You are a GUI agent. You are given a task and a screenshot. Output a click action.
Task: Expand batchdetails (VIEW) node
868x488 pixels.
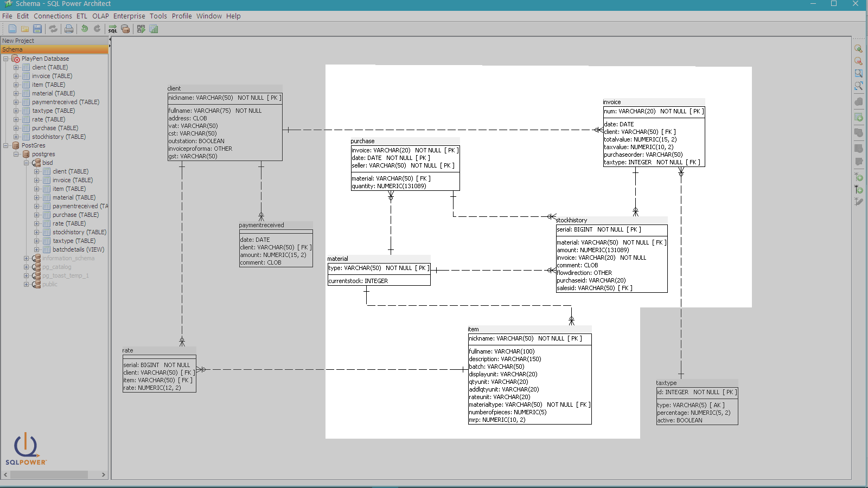[36, 249]
